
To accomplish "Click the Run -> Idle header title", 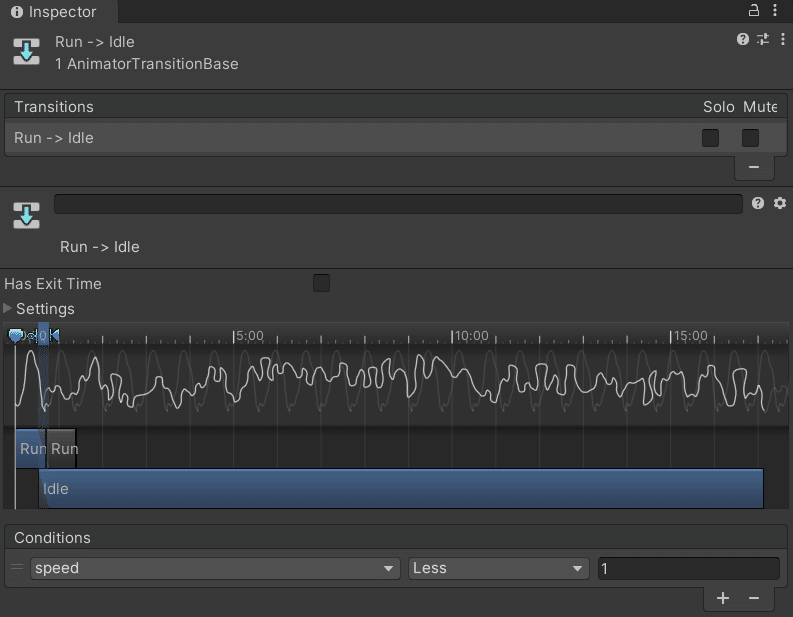I will (95, 41).
